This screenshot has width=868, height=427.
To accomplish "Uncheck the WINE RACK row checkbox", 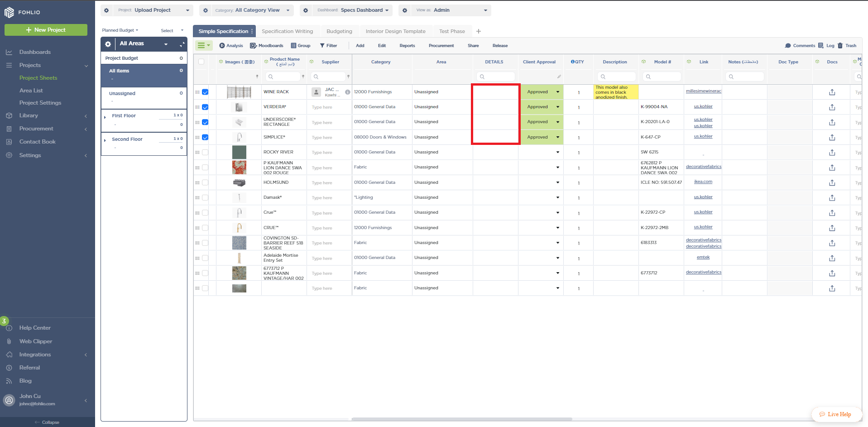I will click(x=205, y=92).
